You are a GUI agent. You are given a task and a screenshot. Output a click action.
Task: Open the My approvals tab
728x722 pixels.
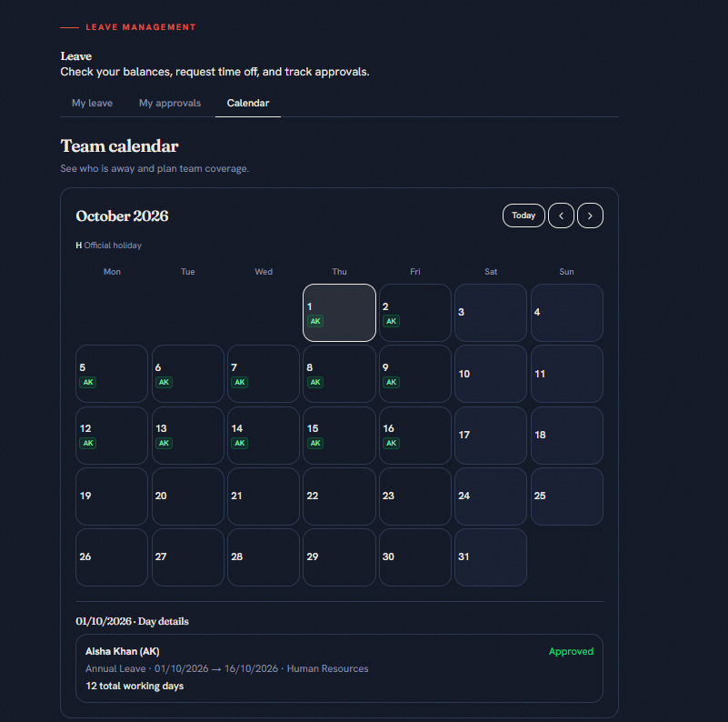point(170,103)
